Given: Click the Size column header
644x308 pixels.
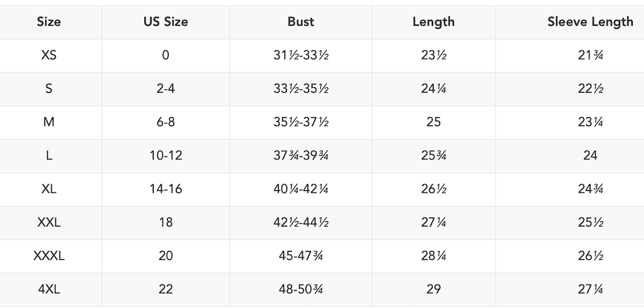Looking at the screenshot, I should [x=49, y=22].
